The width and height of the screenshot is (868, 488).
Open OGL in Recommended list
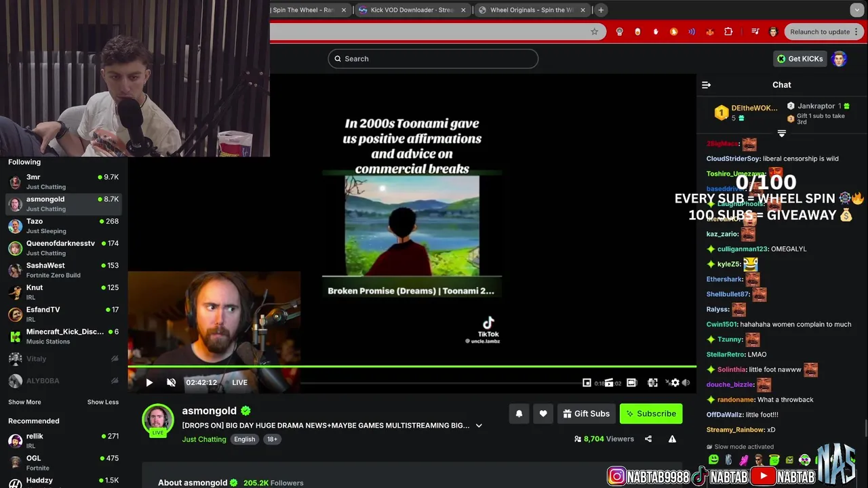(64, 463)
